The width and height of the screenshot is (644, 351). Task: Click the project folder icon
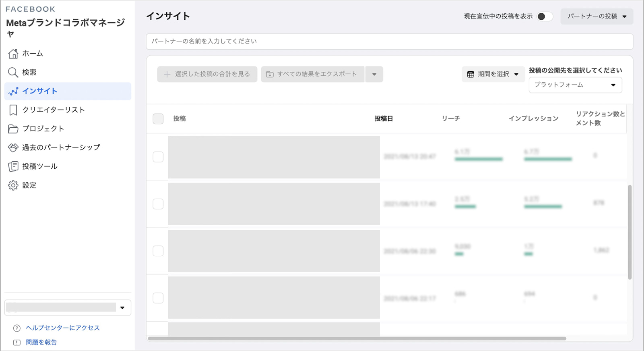pos(13,129)
